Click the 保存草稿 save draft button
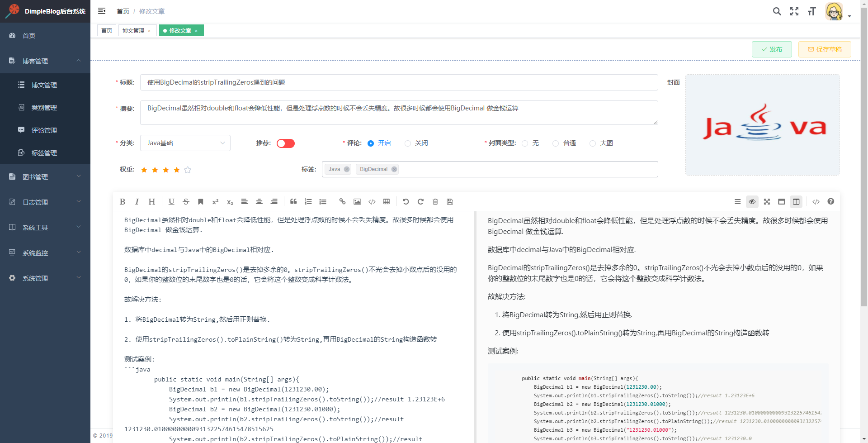868x443 pixels. (x=825, y=49)
